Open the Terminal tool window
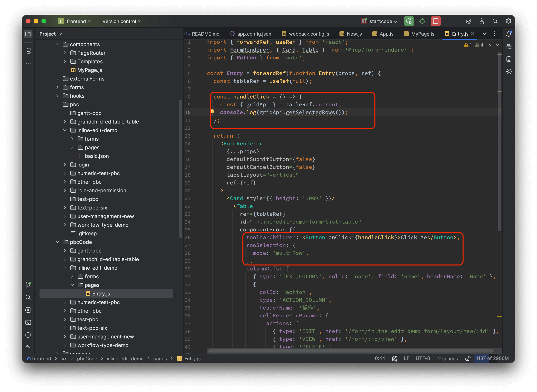The width and height of the screenshot is (537, 392). point(28,322)
